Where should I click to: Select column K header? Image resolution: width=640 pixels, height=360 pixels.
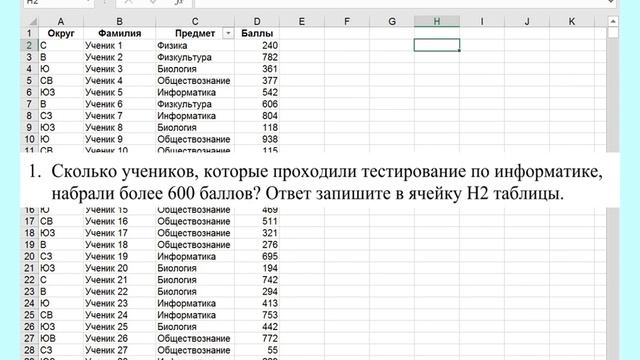(x=572, y=21)
